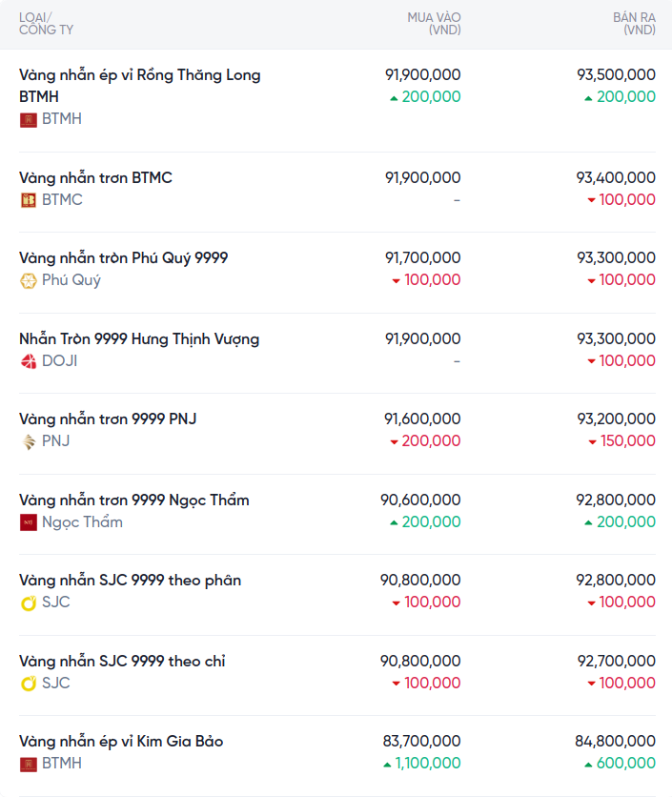Viewport: 672px width, 797px height.
Task: Select Vàng nhẫn tròn Phú Quý 9999
Action: 123,257
